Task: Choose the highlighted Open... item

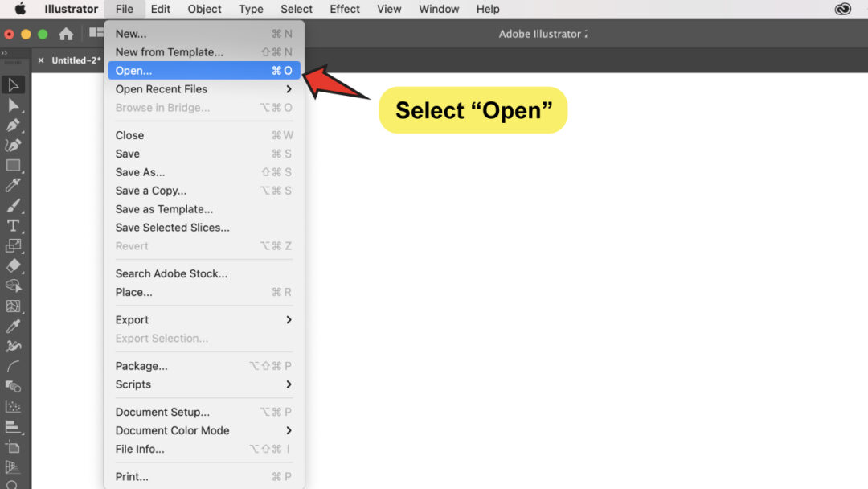Action: point(203,70)
